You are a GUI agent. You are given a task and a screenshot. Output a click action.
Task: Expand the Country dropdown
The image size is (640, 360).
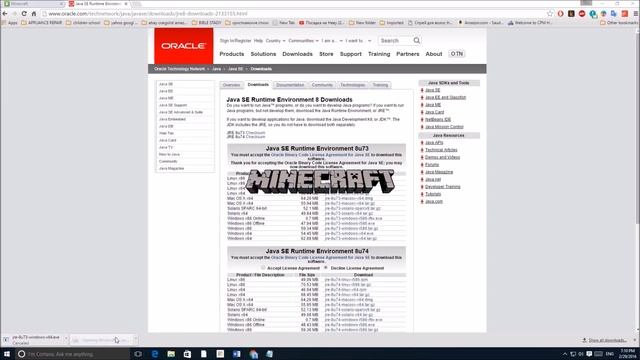pyautogui.click(x=276, y=41)
